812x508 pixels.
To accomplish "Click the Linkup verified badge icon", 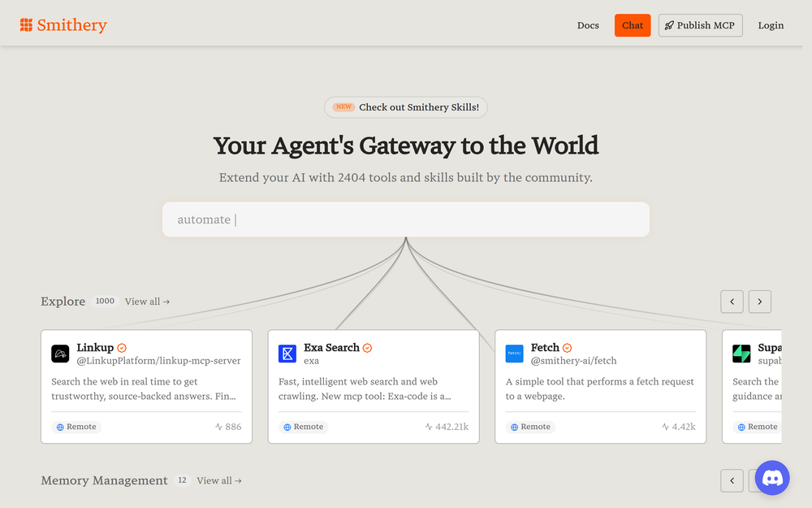I will click(122, 348).
